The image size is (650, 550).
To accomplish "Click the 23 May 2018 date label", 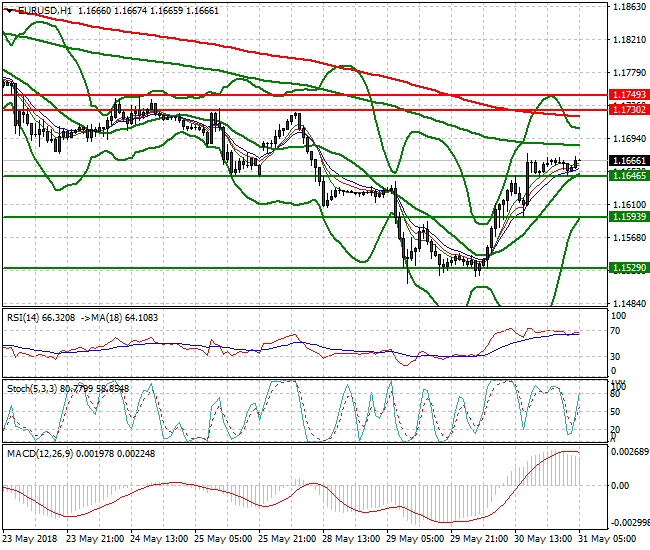I will pos(30,539).
